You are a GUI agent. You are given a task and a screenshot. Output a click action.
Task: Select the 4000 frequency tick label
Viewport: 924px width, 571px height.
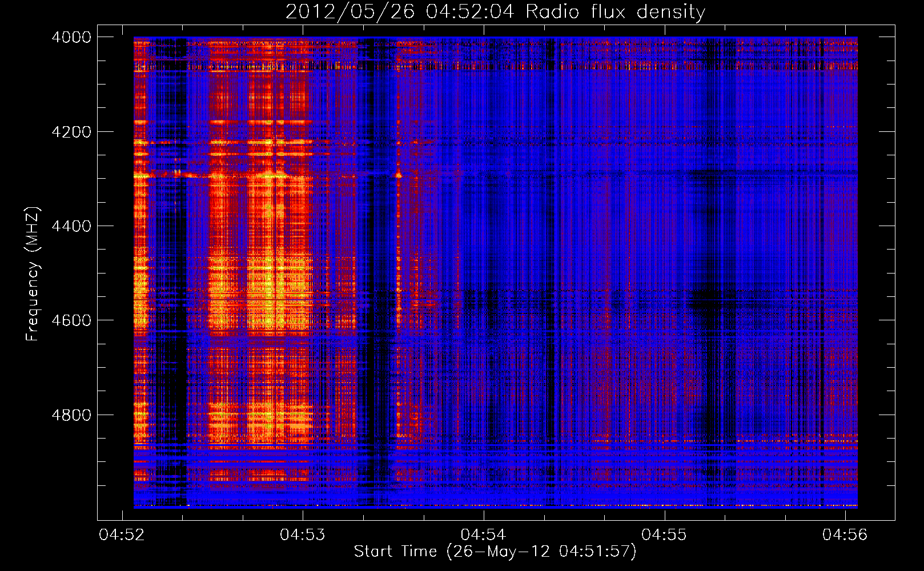pyautogui.click(x=71, y=37)
